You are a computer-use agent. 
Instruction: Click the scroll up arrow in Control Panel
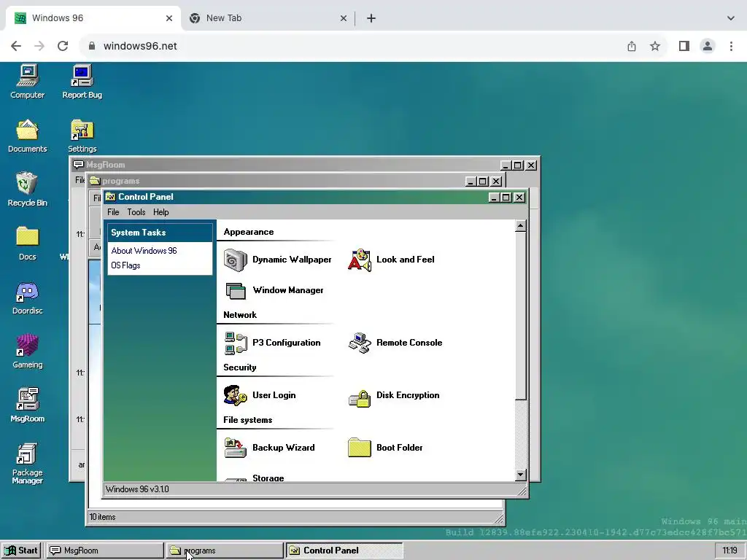point(521,226)
